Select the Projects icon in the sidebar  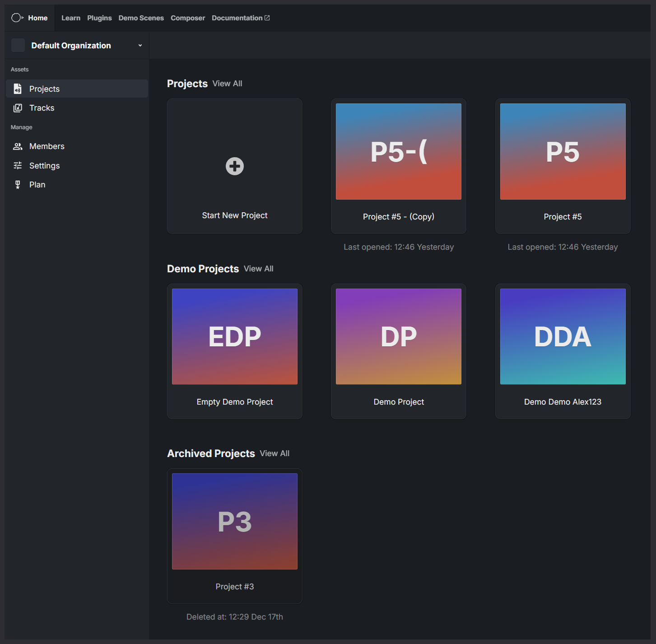[x=18, y=89]
